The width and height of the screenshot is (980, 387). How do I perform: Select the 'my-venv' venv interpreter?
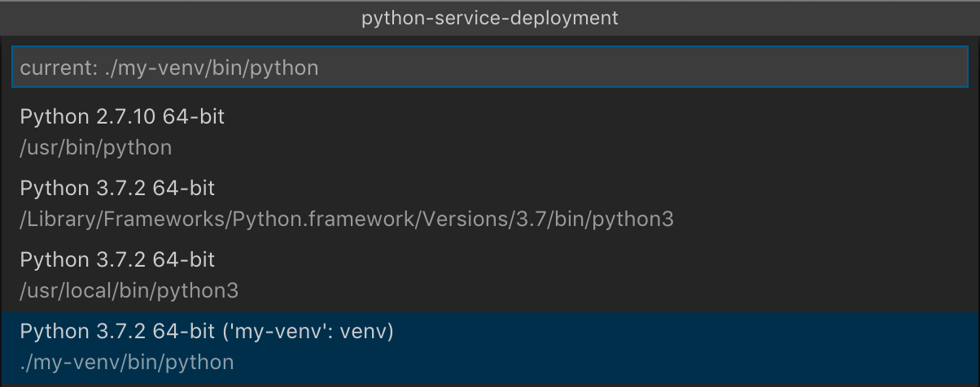[490, 347]
